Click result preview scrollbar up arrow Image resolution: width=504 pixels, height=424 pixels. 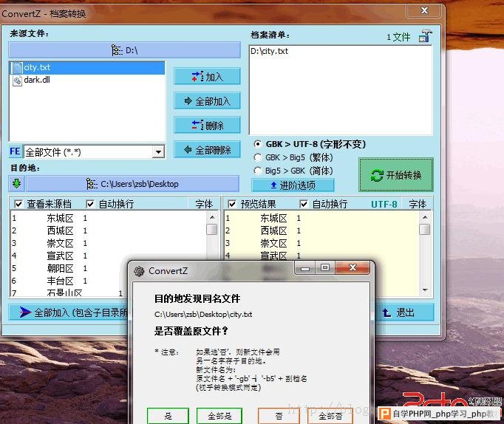(425, 217)
